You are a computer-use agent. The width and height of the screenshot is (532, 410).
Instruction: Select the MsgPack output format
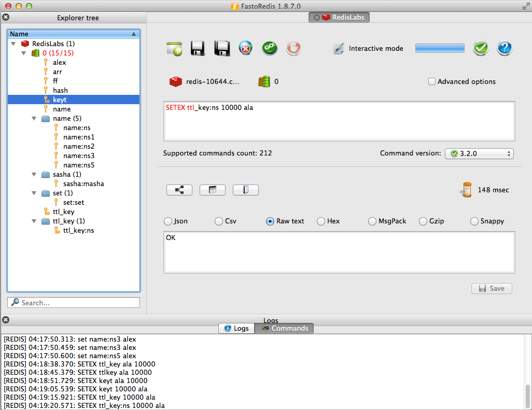tap(372, 221)
